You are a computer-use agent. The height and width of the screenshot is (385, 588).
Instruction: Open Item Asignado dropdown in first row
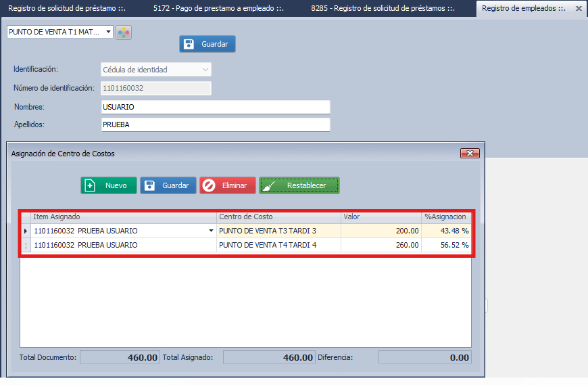click(x=211, y=231)
